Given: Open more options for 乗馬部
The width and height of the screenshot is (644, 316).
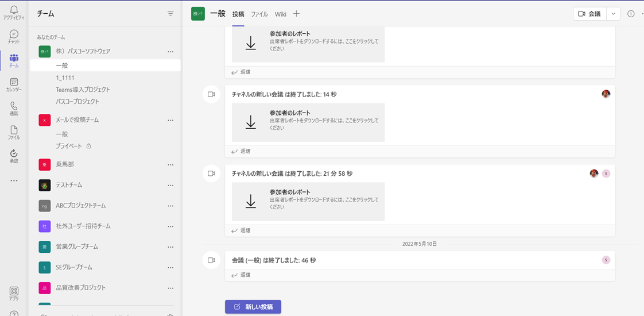Looking at the screenshot, I should 170,165.
